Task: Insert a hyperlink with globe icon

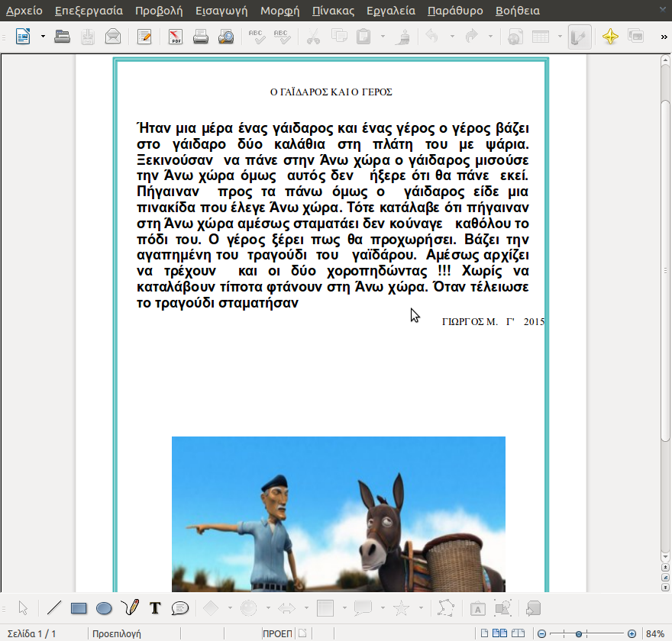Action: [515, 37]
